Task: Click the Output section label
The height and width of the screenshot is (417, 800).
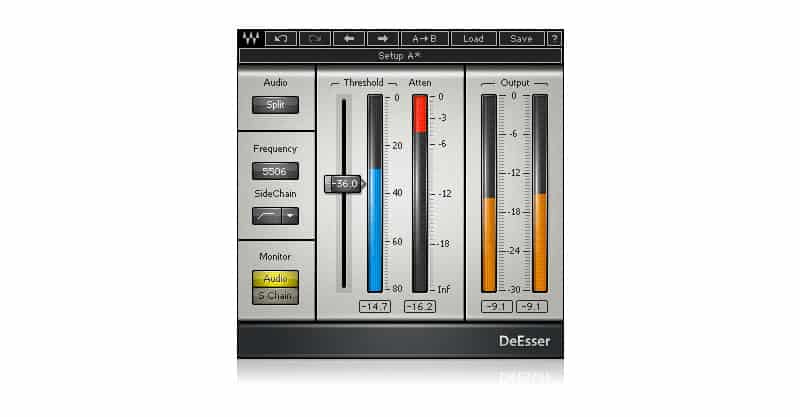Action: pos(515,83)
